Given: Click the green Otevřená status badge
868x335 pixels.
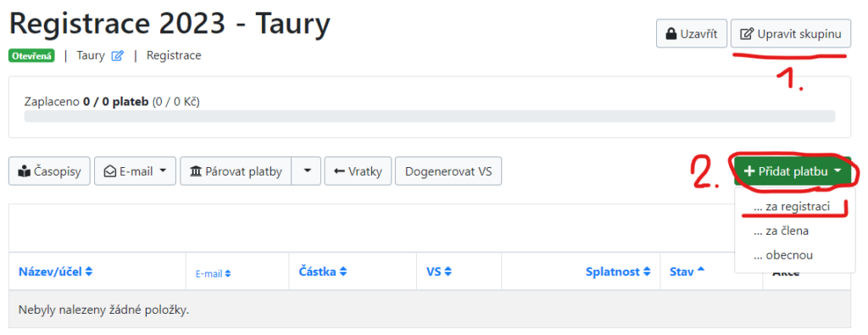Looking at the screenshot, I should click(31, 55).
